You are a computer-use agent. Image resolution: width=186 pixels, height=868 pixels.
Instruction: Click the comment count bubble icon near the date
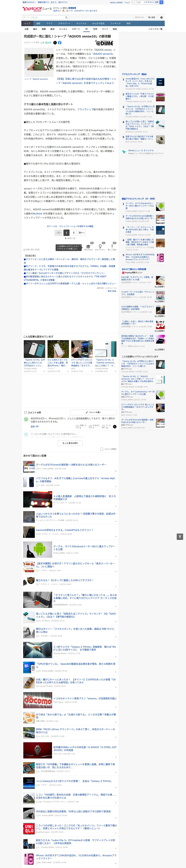[42, 43]
